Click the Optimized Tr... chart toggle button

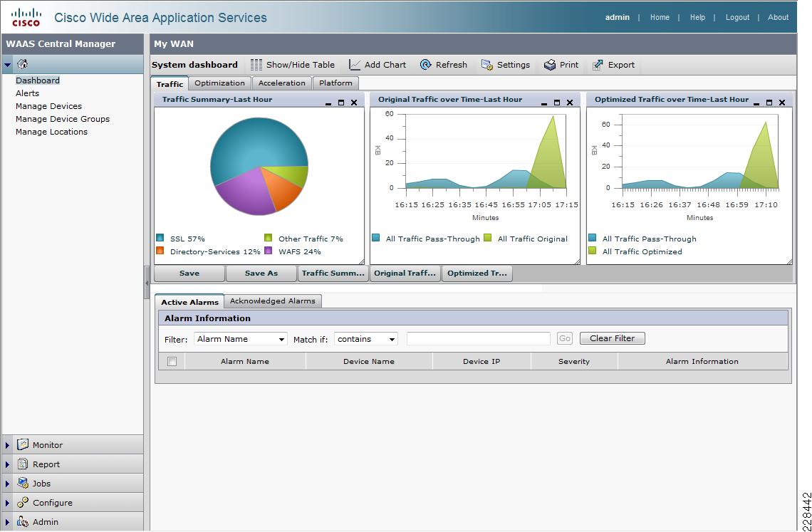[477, 273]
